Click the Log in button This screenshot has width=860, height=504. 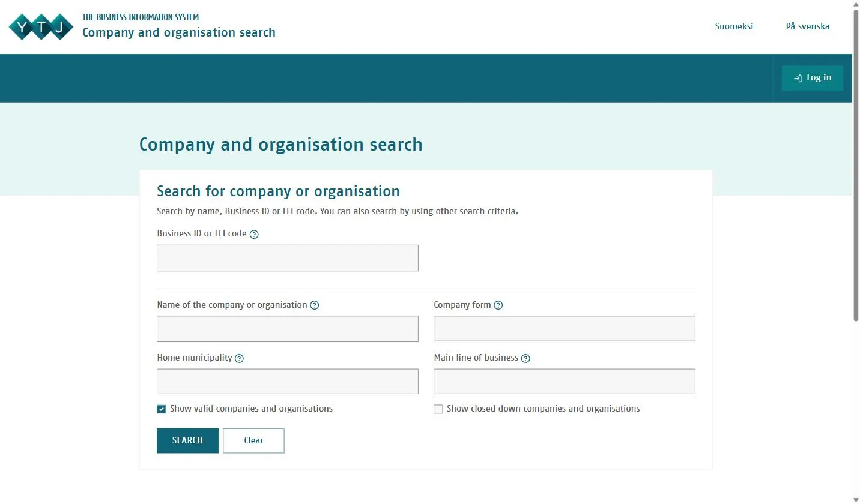813,78
